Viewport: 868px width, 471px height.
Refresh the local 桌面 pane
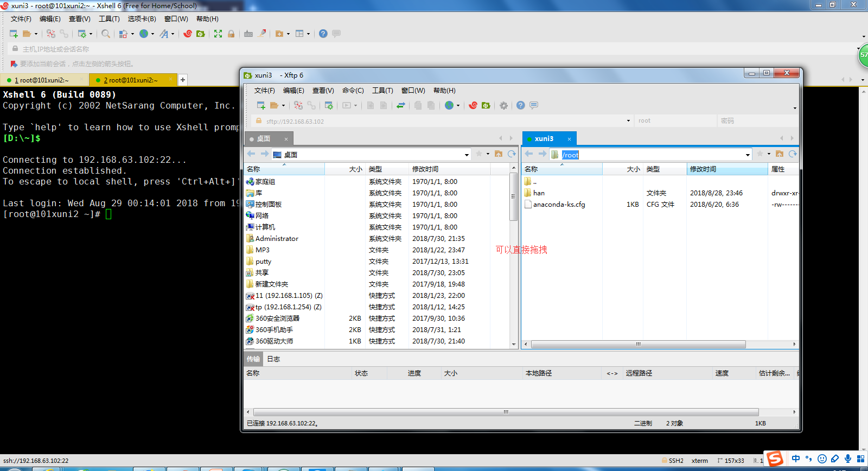point(512,154)
